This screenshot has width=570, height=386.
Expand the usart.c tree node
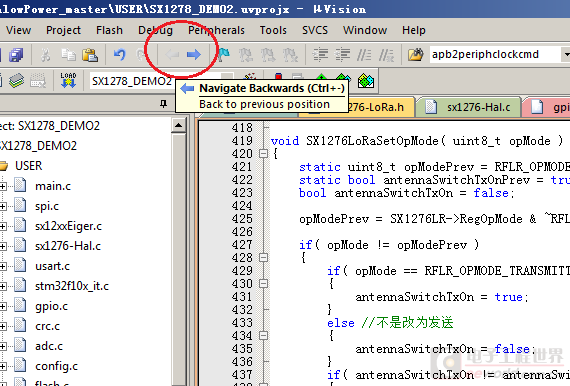point(3,266)
